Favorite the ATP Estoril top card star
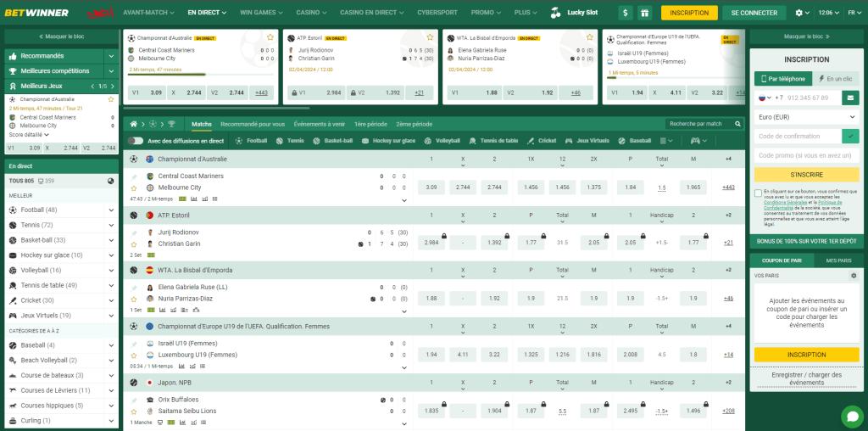The height and width of the screenshot is (431, 868). (x=430, y=37)
